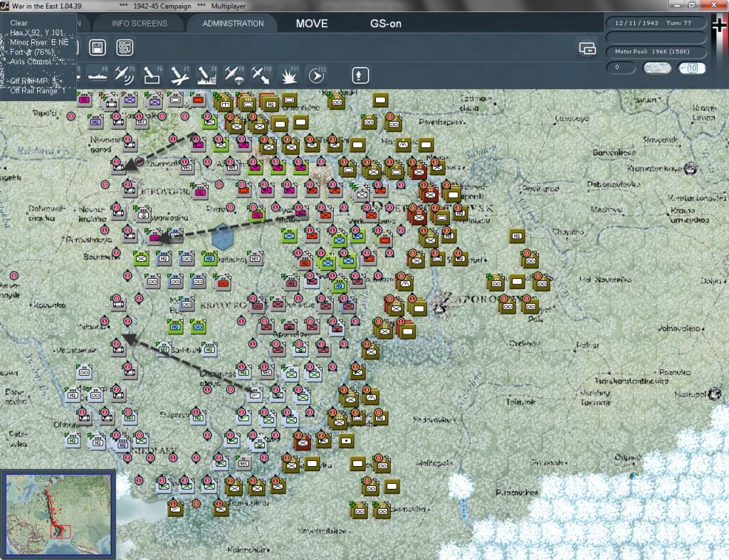Click the Lozovaya town label
This screenshot has height=560, width=729.
tap(572, 119)
